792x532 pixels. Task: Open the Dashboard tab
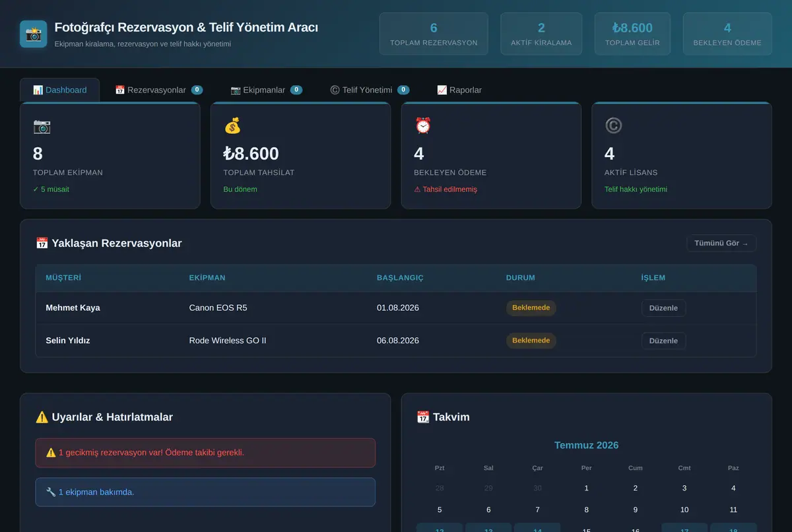click(x=60, y=90)
